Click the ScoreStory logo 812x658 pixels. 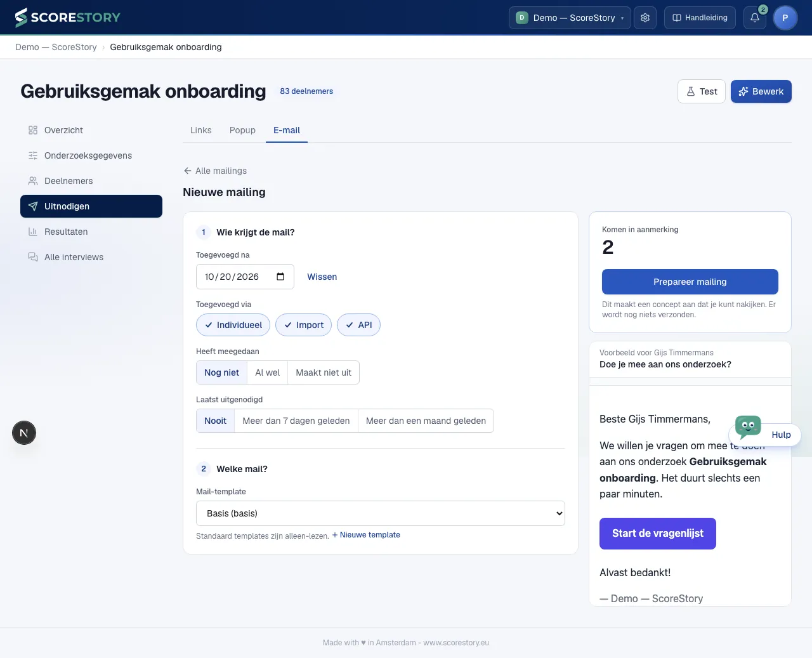coord(67,18)
